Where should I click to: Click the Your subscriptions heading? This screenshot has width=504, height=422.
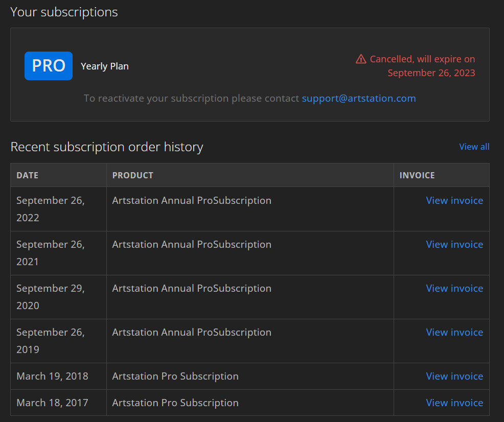(64, 12)
